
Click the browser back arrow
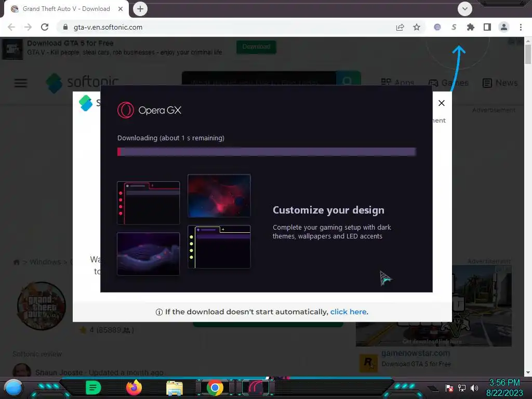[x=11, y=27]
